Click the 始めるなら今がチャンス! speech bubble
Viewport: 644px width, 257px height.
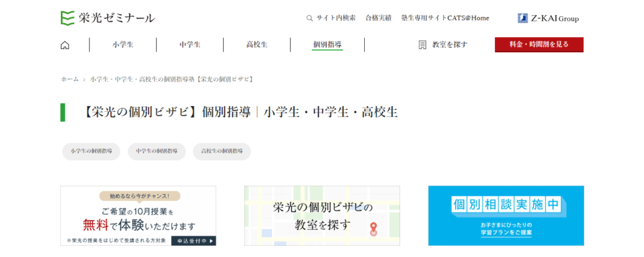pos(140,196)
